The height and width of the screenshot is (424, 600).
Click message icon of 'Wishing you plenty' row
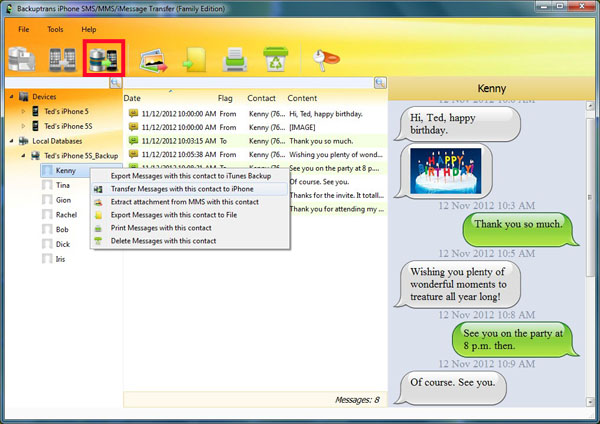[133, 154]
